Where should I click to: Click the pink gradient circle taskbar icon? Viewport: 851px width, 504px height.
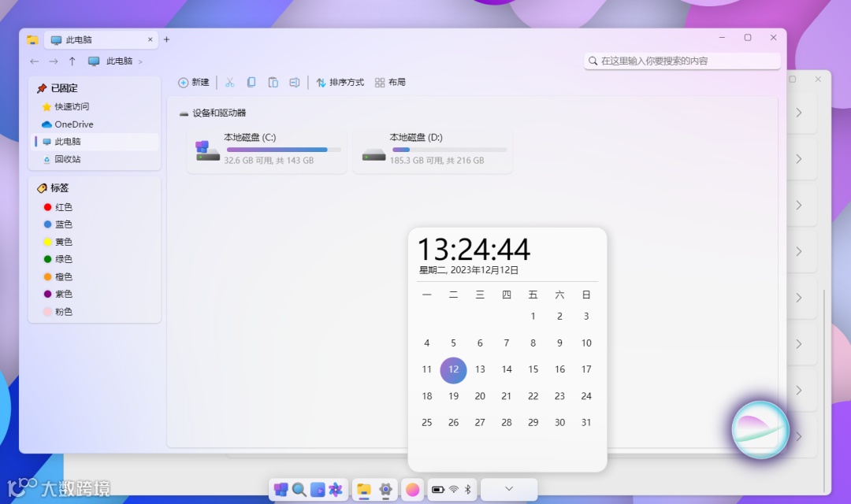412,490
